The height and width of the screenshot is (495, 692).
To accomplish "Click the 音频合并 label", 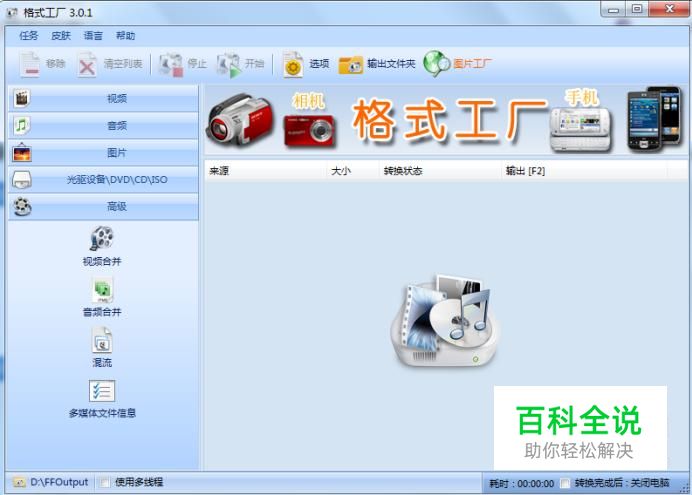I will pyautogui.click(x=102, y=312).
